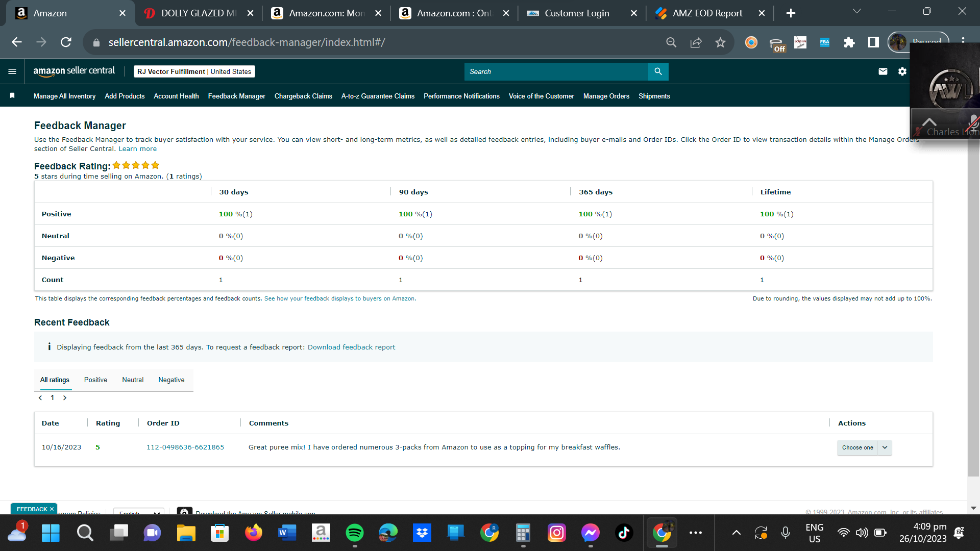Screen dimensions: 980x551
Task: Open the Calculator from the taskbar
Action: pyautogui.click(x=523, y=533)
